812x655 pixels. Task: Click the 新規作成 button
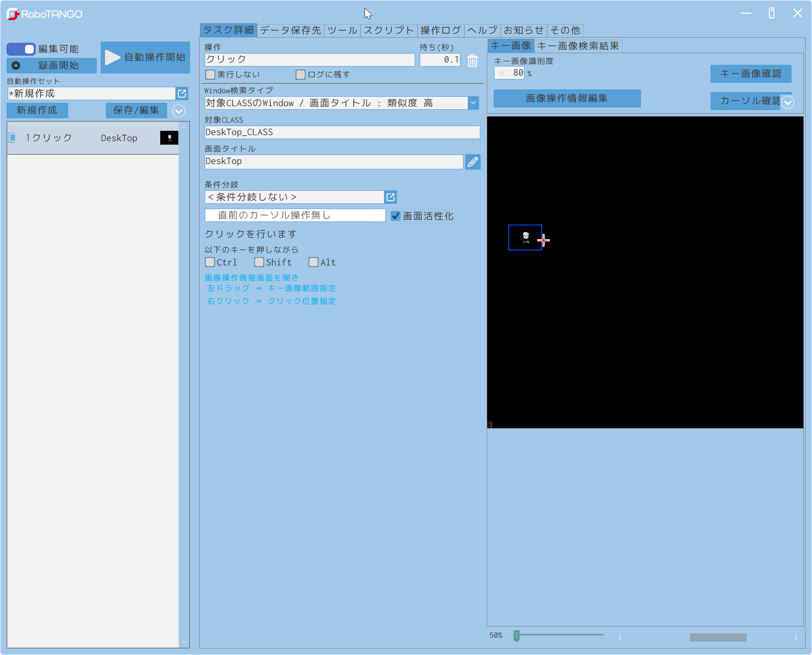[x=37, y=111]
